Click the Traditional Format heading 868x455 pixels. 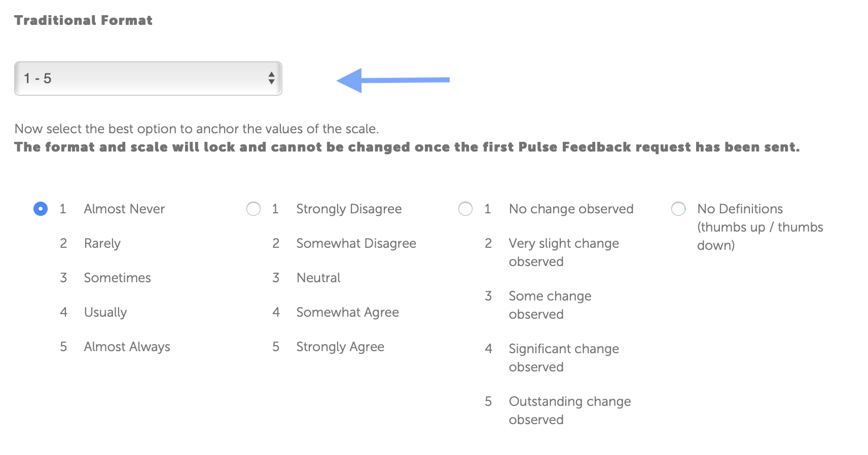click(x=83, y=20)
